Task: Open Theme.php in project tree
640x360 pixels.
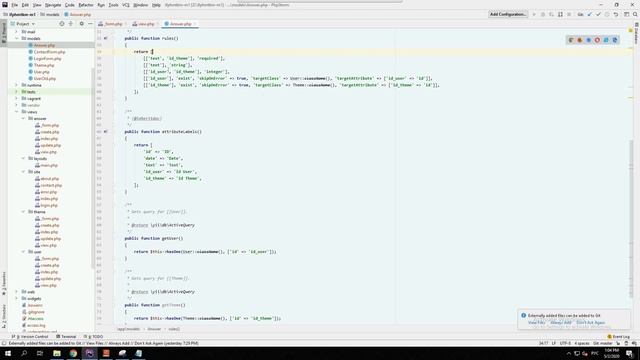Action: tap(44, 65)
